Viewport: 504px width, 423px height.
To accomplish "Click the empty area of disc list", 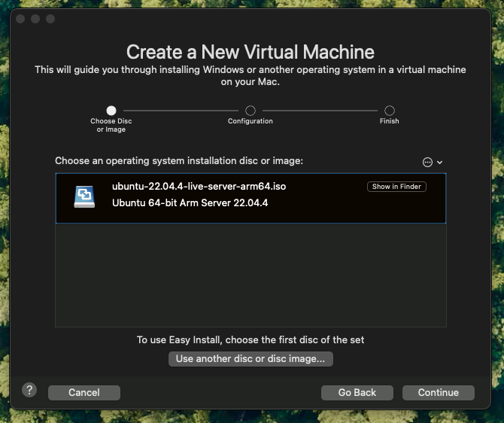I will (x=250, y=275).
